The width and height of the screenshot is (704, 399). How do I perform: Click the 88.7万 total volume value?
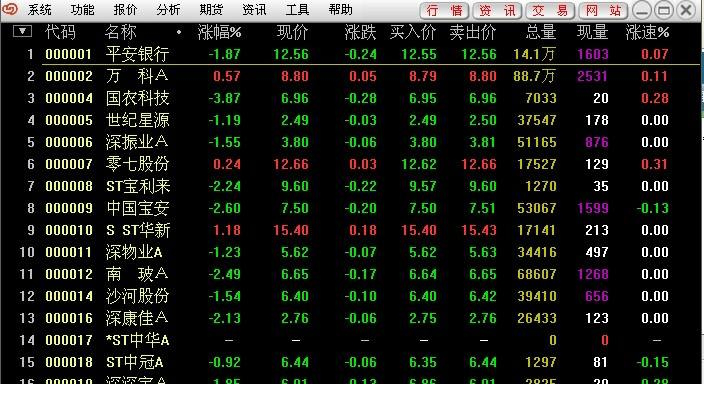click(534, 76)
